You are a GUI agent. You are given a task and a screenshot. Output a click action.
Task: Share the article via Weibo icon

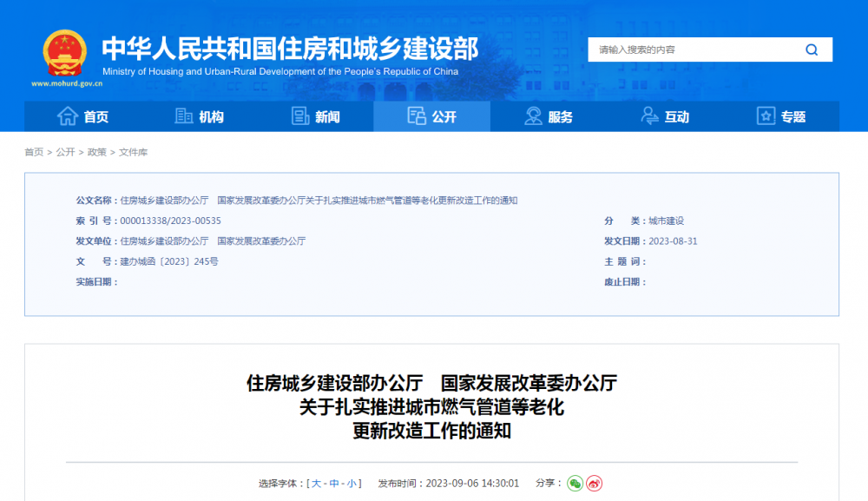[x=594, y=484]
